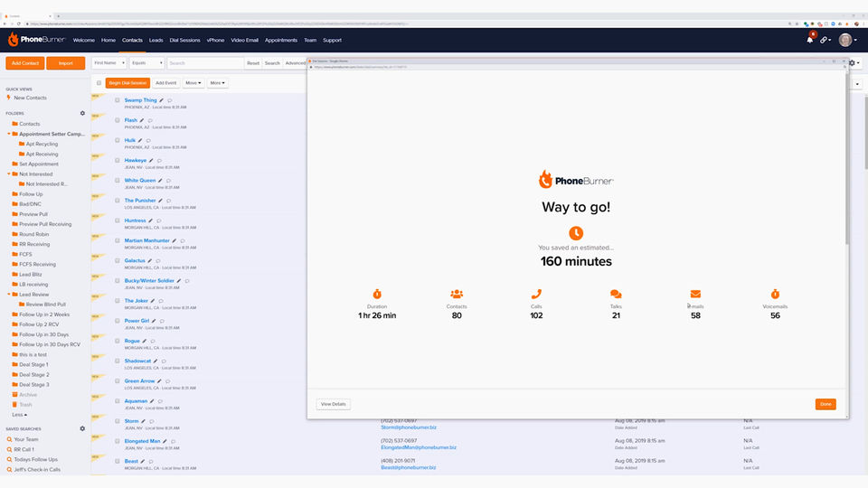This screenshot has height=488, width=868.
Task: Click the contact search input field
Action: coord(205,63)
